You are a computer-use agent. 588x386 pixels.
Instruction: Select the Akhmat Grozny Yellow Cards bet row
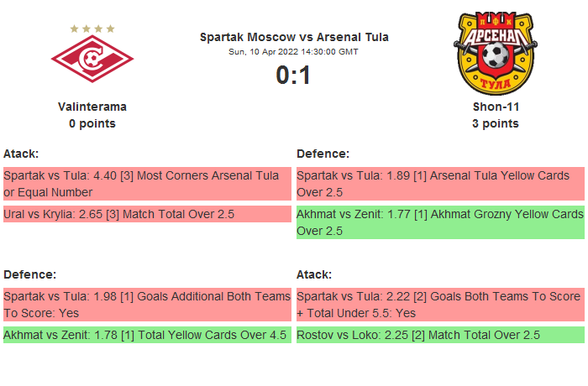pos(440,222)
